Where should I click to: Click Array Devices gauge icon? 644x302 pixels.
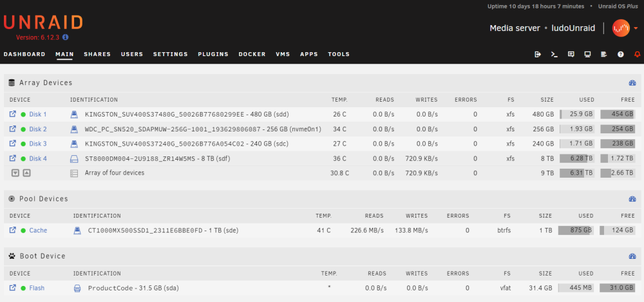(632, 82)
